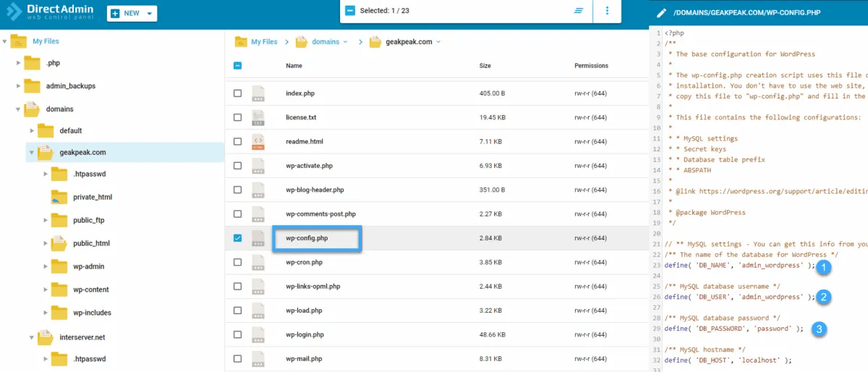Open public_html folder in the tree

pos(91,243)
